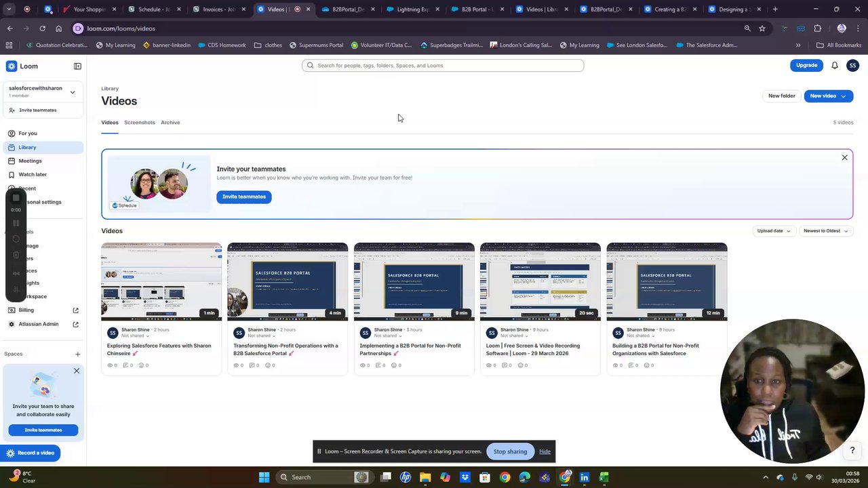The image size is (868, 488).
Task: Open LinkedIn from the taskbar
Action: [584, 477]
